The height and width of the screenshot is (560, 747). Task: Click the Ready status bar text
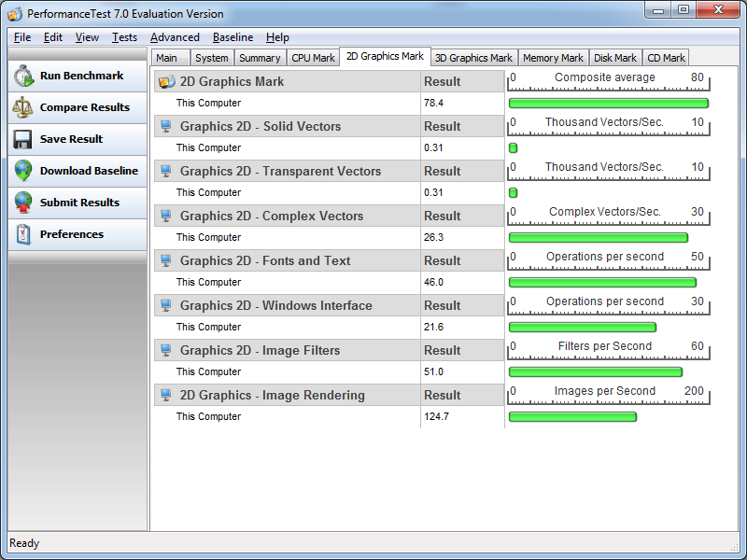click(x=24, y=543)
